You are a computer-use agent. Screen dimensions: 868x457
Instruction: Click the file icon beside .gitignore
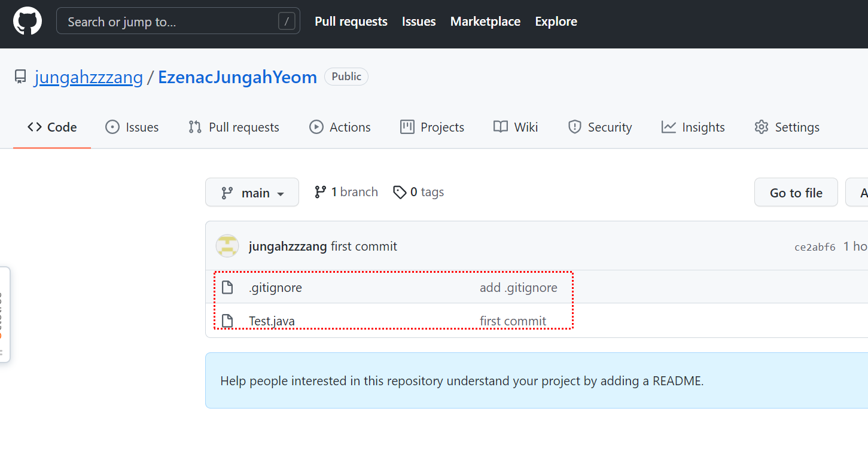click(227, 288)
